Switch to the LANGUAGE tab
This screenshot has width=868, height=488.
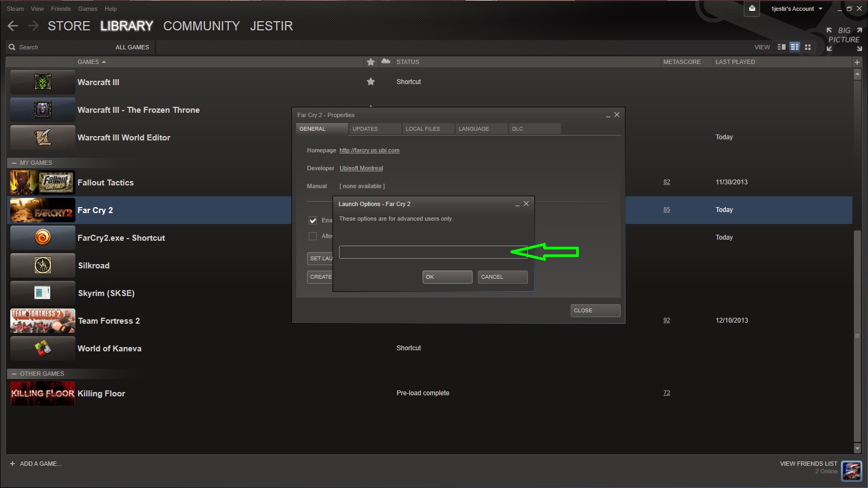pyautogui.click(x=481, y=129)
